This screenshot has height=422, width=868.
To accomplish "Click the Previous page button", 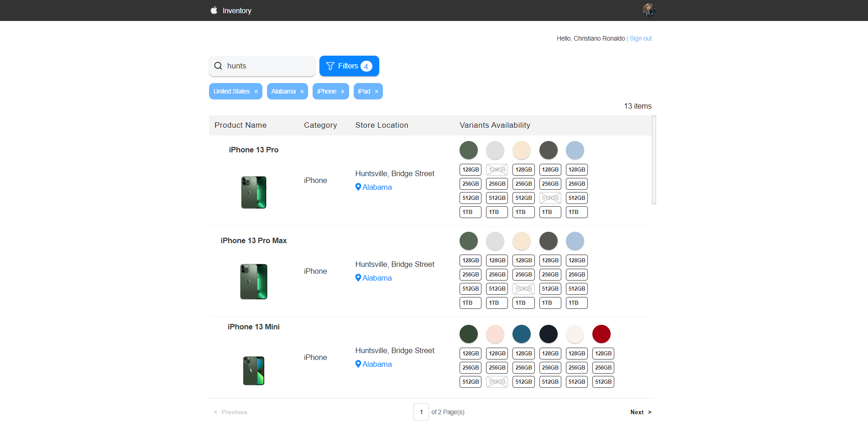I will click(x=230, y=412).
